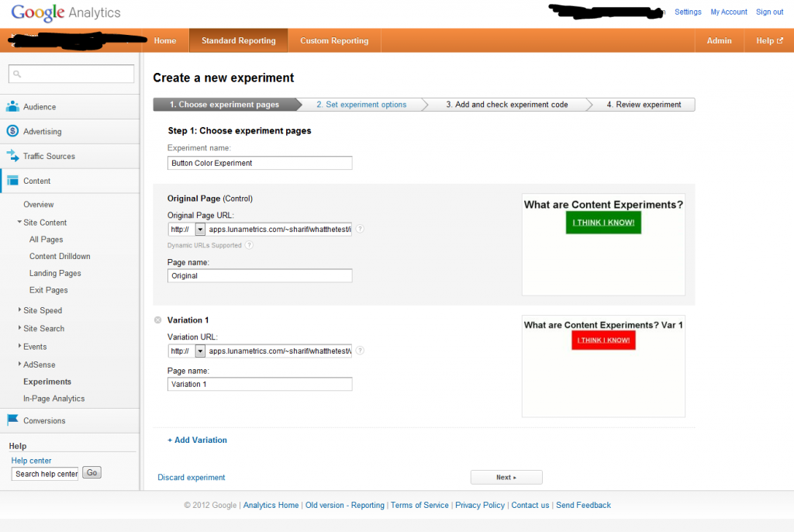Click Analytics Home footer link

pos(271,505)
